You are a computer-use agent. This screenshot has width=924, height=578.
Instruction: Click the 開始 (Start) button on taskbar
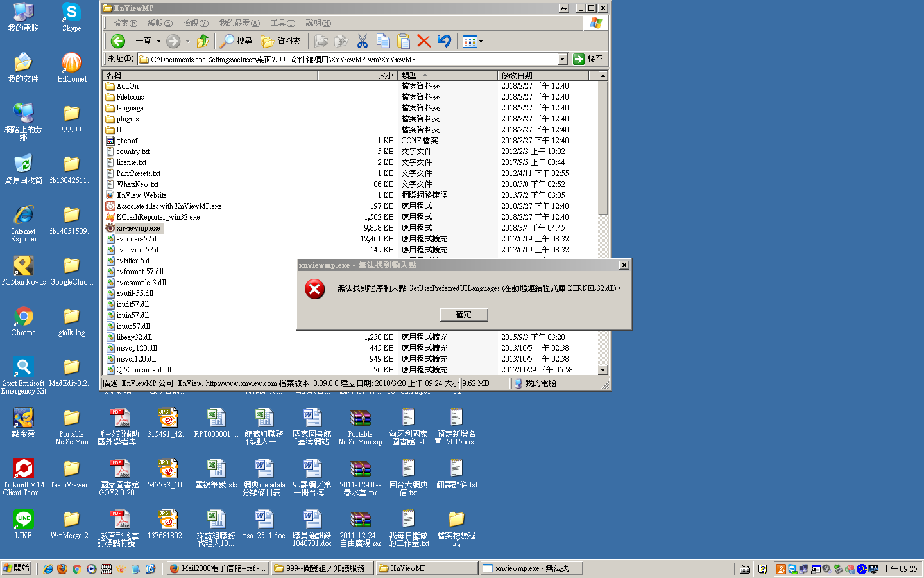coord(17,568)
